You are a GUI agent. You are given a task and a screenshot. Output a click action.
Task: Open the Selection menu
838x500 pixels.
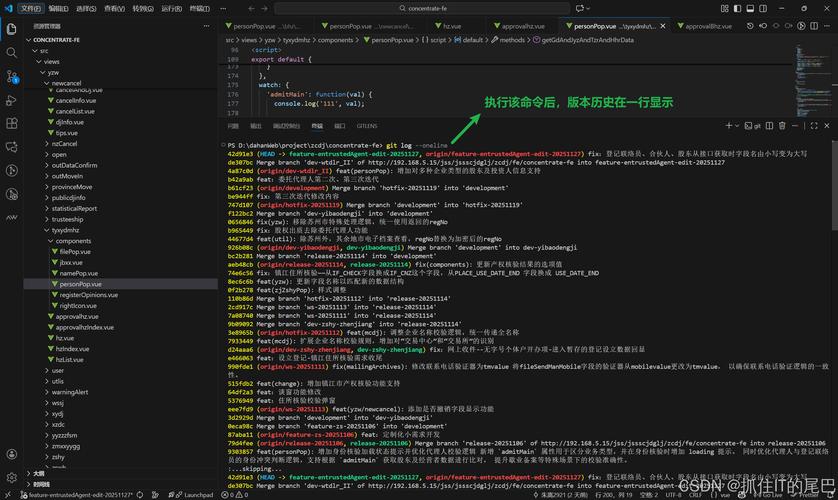coord(86,9)
